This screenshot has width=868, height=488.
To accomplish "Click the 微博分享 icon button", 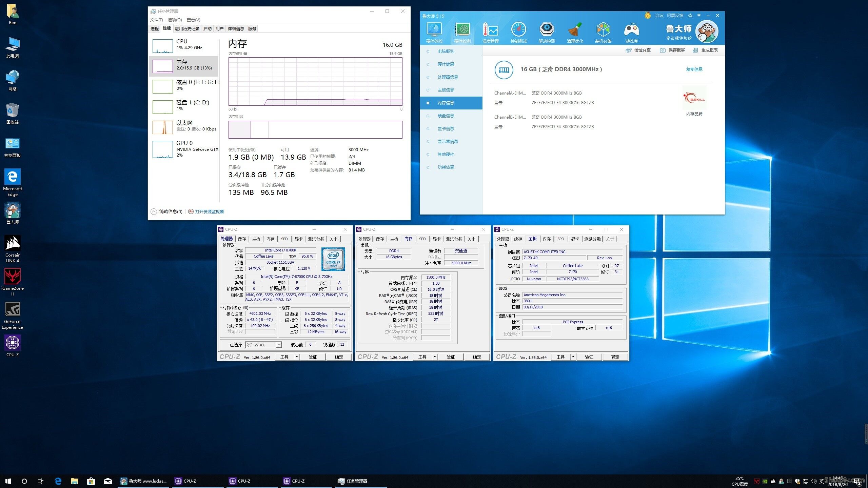I will pyautogui.click(x=638, y=50).
